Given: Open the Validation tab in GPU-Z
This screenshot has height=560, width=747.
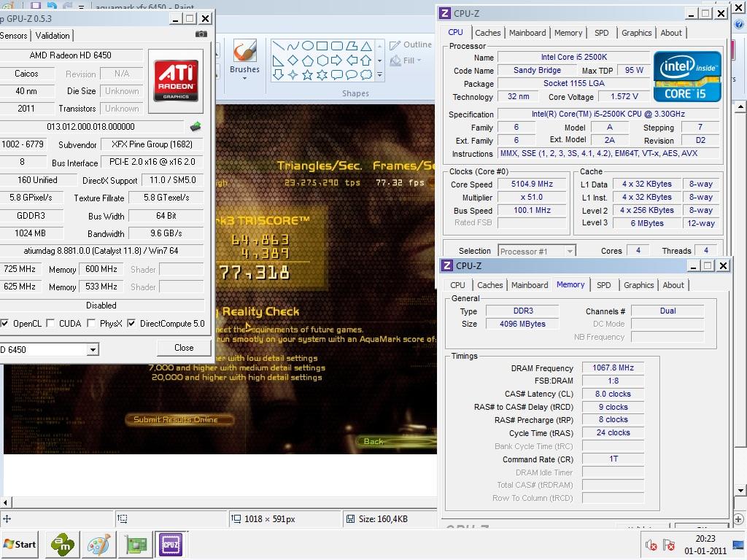Looking at the screenshot, I should click(x=53, y=36).
